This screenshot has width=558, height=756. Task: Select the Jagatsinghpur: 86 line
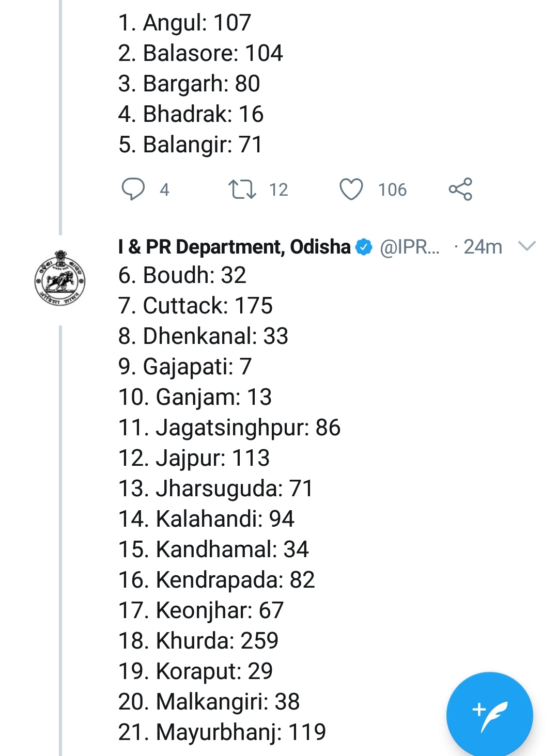pyautogui.click(x=229, y=428)
